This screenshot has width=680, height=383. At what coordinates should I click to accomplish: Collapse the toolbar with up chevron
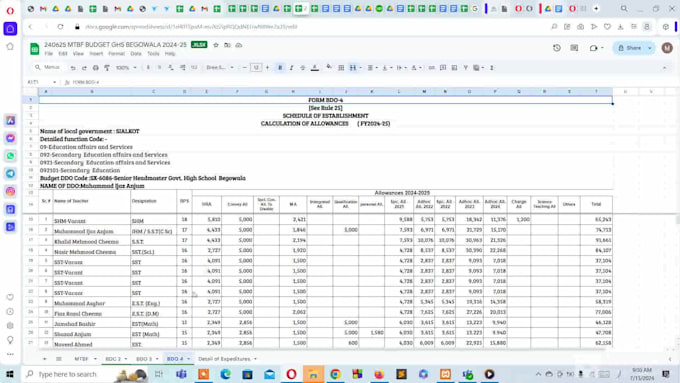tap(664, 68)
